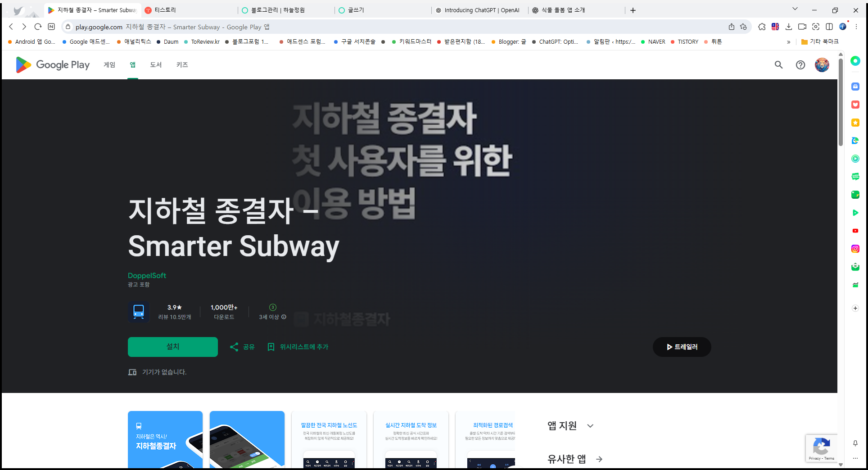
Task: Open the TISTORY bookmark
Action: [x=684, y=41]
